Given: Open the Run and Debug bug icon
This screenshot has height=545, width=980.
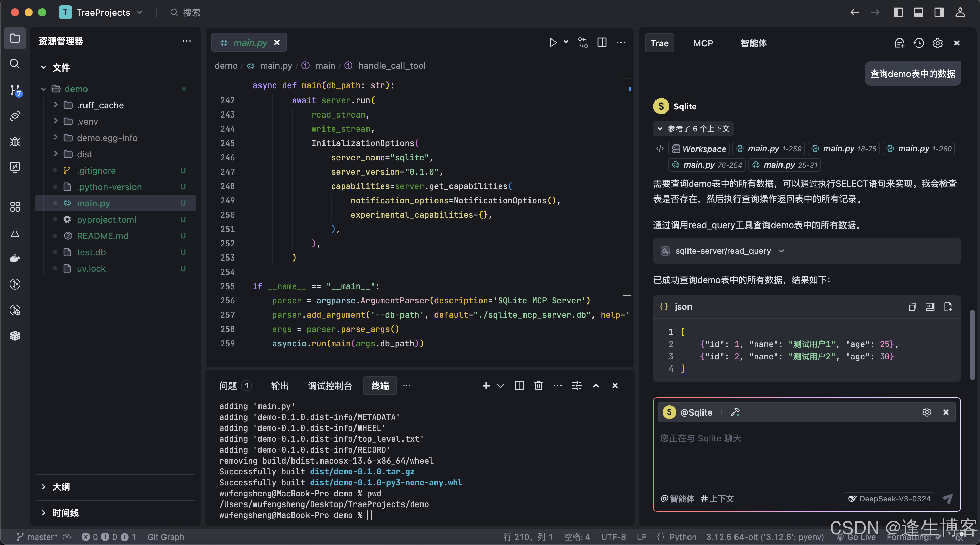Looking at the screenshot, I should (15, 142).
